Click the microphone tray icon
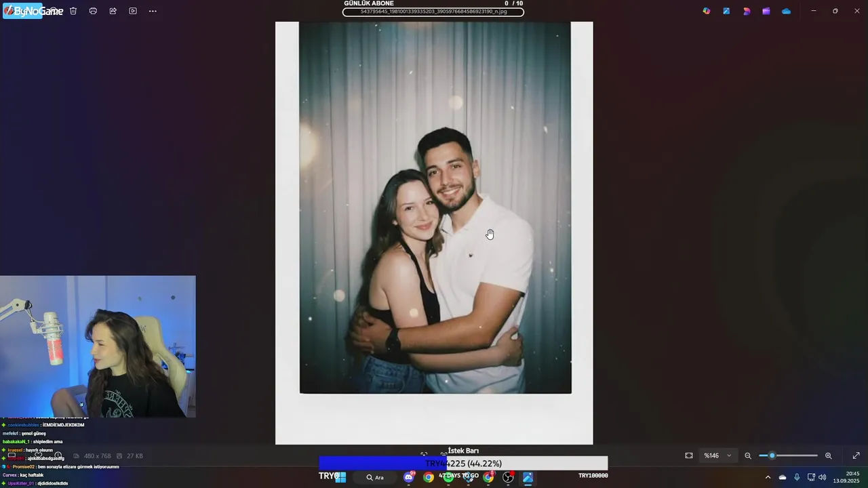The image size is (868, 488). pos(797,477)
